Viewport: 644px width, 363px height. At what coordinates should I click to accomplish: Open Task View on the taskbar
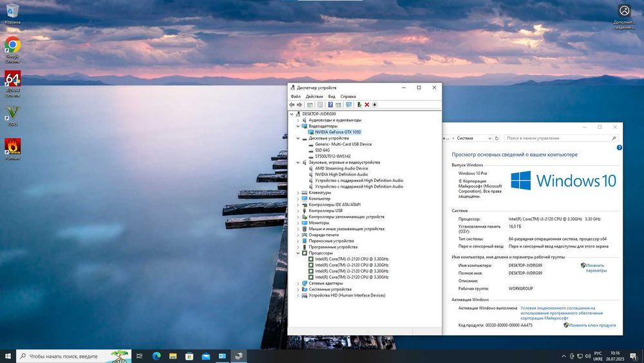139,356
